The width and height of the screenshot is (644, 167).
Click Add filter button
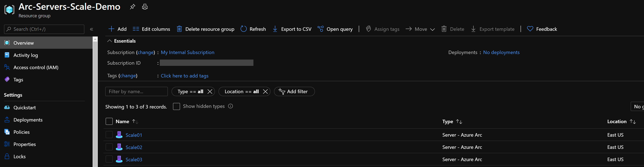[294, 92]
